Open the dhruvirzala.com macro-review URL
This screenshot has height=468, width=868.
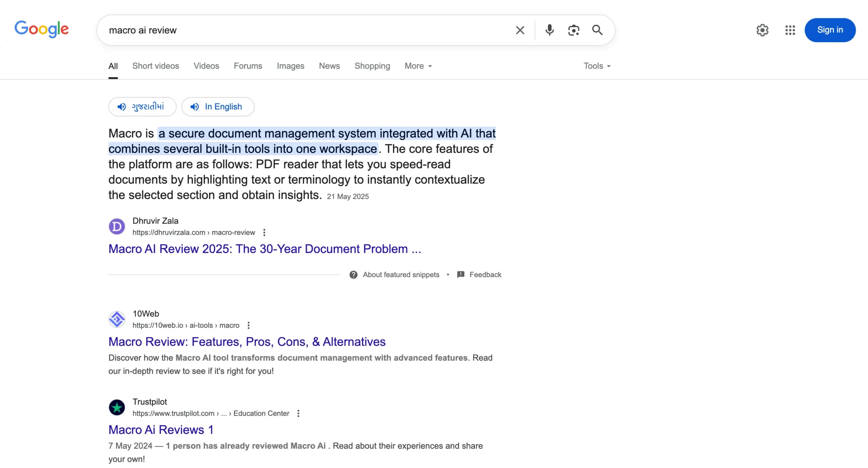point(194,232)
